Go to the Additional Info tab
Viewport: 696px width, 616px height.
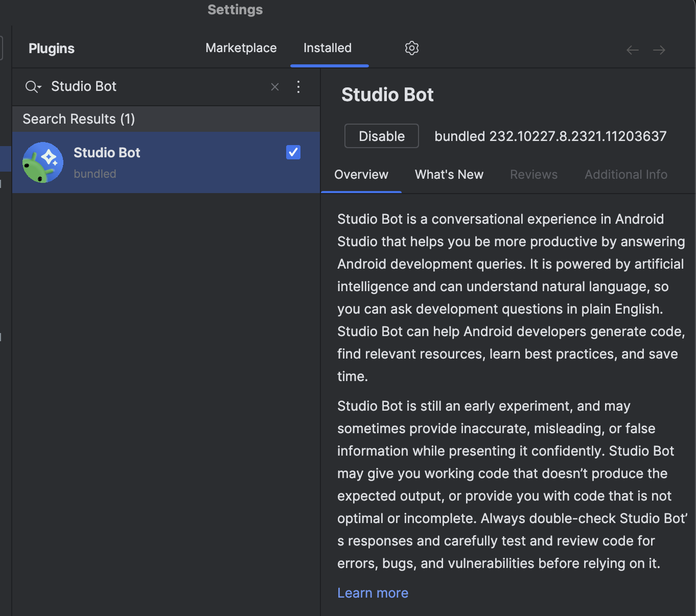625,175
